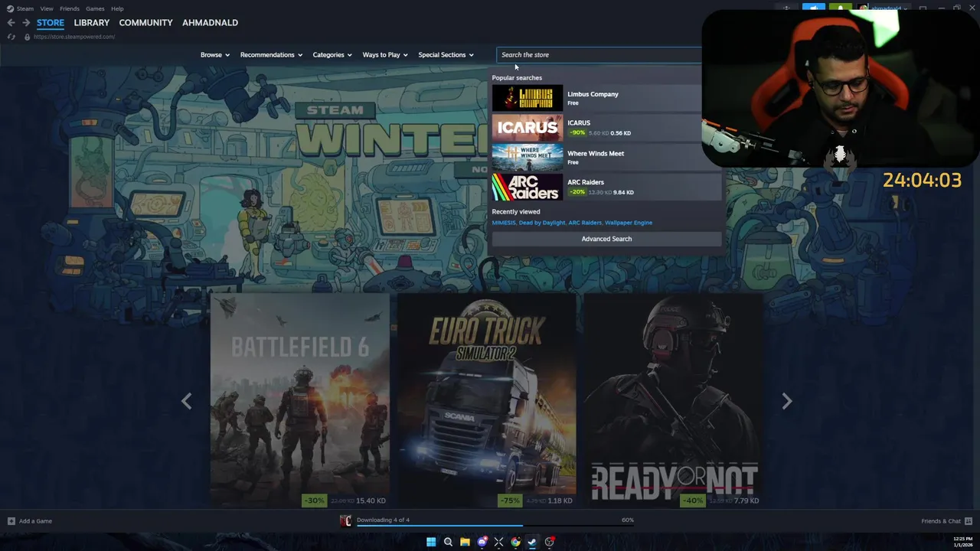Click the Advanced Search button

click(x=606, y=239)
